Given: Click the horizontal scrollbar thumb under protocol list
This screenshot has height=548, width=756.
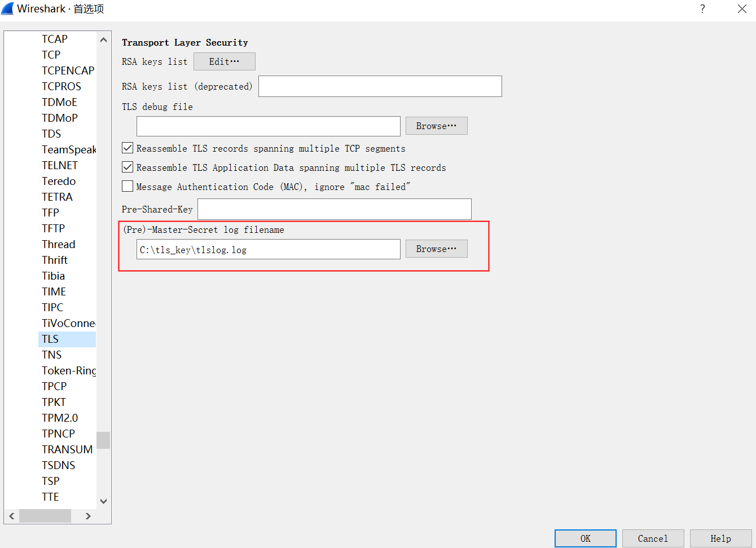Looking at the screenshot, I should [45, 516].
